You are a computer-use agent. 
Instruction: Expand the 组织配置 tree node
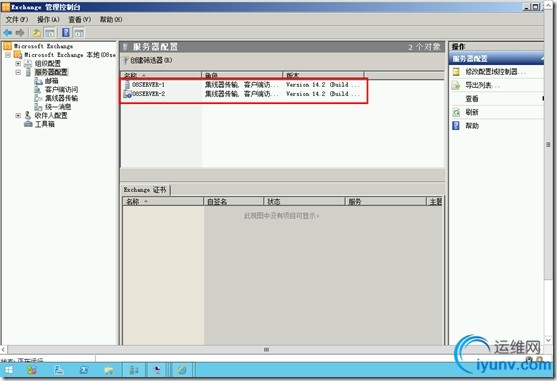[x=18, y=64]
